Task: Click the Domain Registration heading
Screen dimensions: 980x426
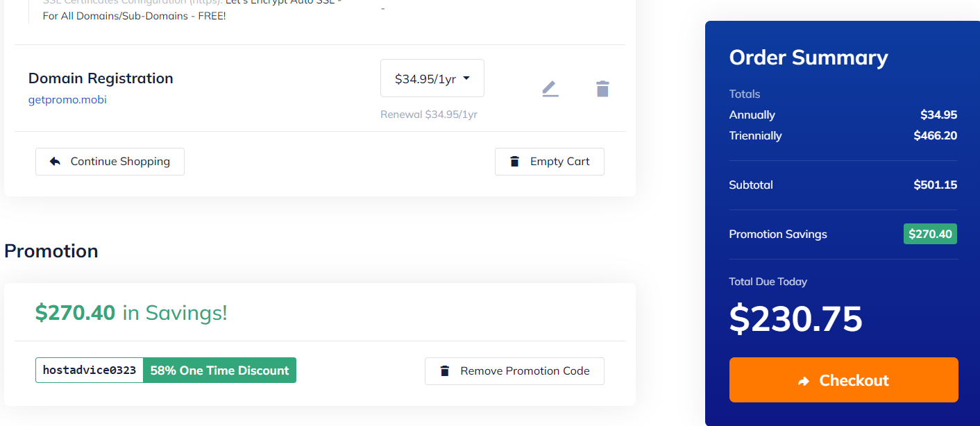Action: (101, 78)
